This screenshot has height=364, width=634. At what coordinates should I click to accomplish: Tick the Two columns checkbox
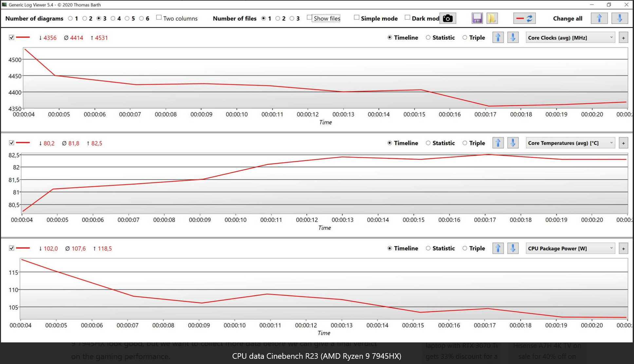pyautogui.click(x=159, y=18)
